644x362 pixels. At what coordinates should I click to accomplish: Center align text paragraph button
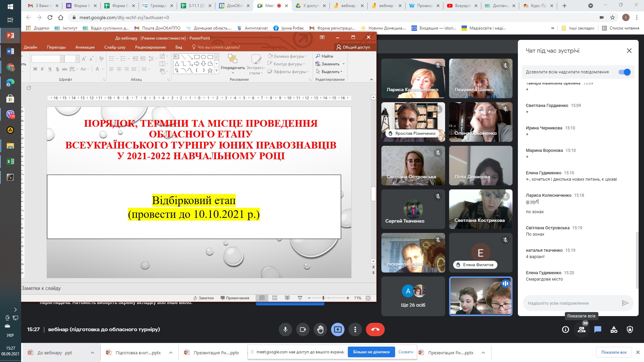coord(119,69)
